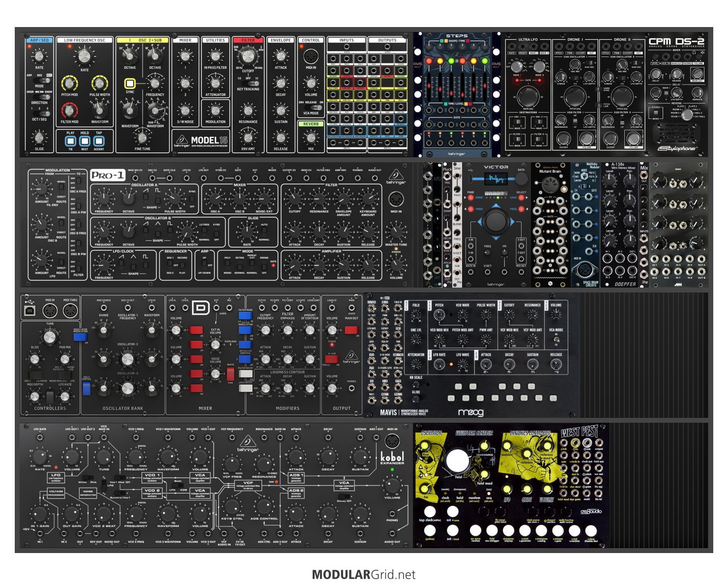Select the Model D PHONES jack
728x585 pixels.
tap(351, 388)
